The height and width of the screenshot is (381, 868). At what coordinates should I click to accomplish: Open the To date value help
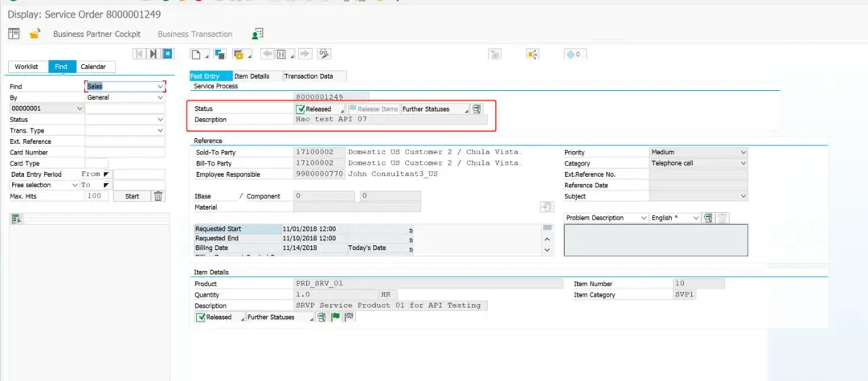point(106,185)
